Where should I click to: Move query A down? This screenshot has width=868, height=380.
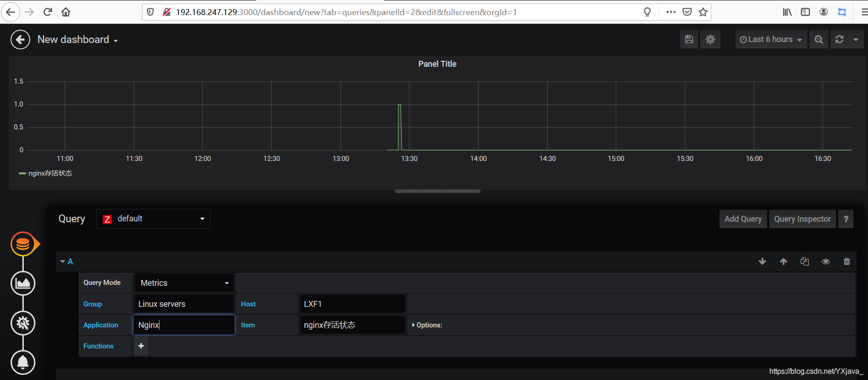pos(762,262)
